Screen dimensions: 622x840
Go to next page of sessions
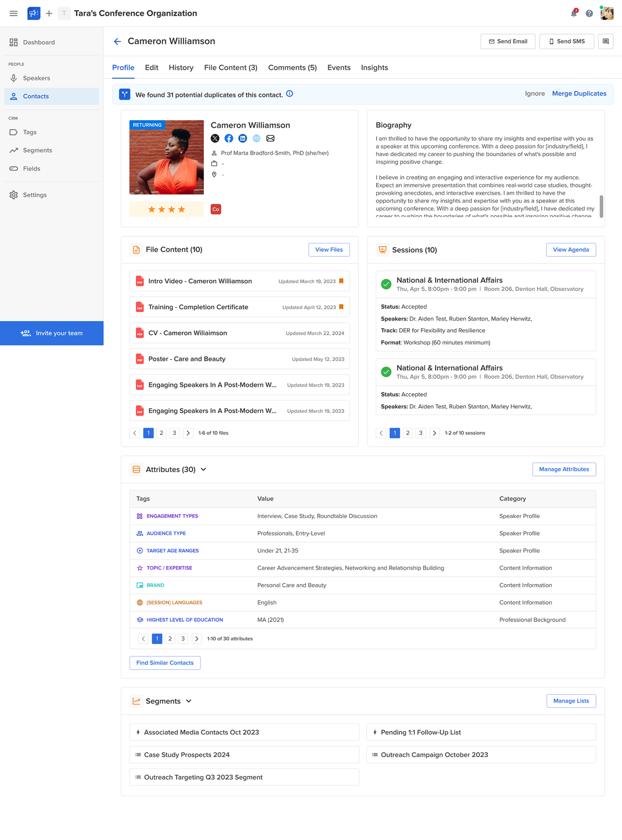tap(435, 433)
